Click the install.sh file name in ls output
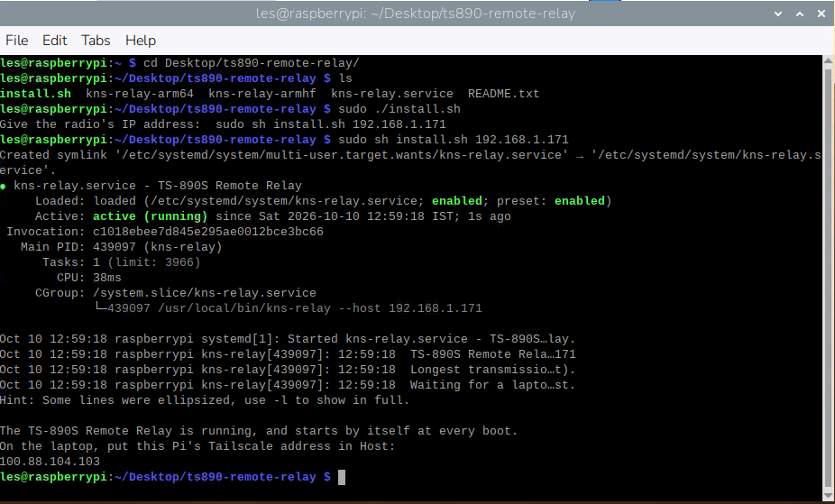This screenshot has height=504, width=835. 35,94
